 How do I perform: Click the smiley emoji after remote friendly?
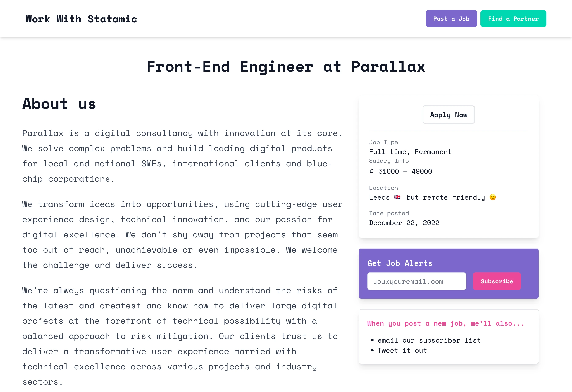[x=493, y=197]
